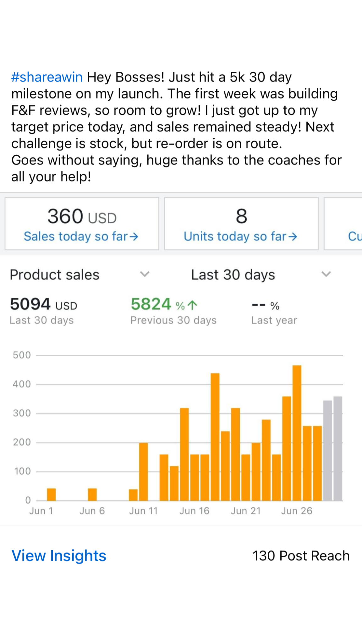The width and height of the screenshot is (362, 644).
Task: Click arrow icon beside Units today so far
Action: point(293,237)
